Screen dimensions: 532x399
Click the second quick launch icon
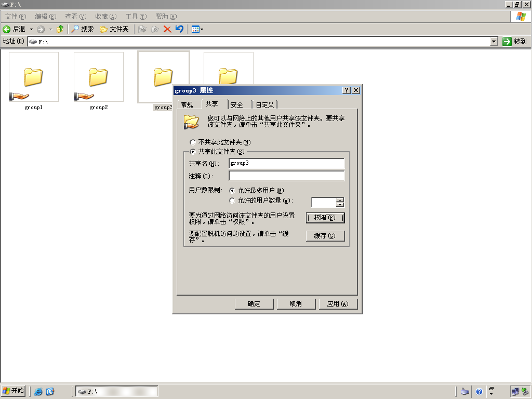tap(50, 392)
